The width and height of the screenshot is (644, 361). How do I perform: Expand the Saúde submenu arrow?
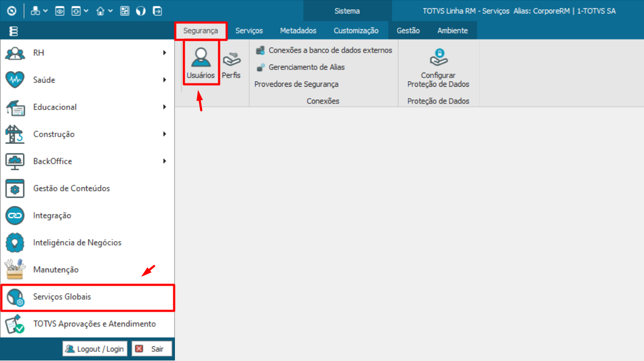pos(164,80)
